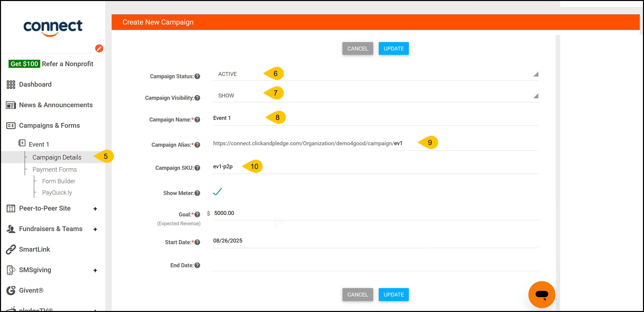The image size is (644, 312).
Task: Open Givent® menu item
Action: click(x=31, y=290)
